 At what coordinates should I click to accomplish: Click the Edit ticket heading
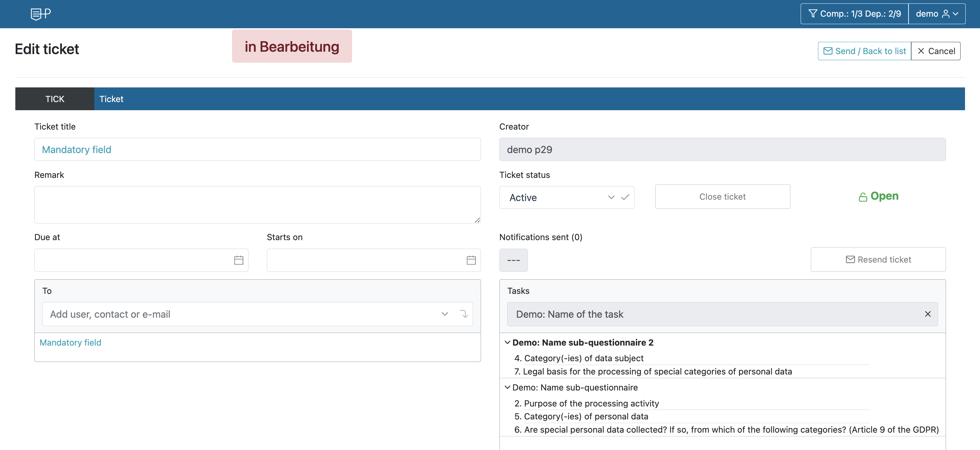47,49
